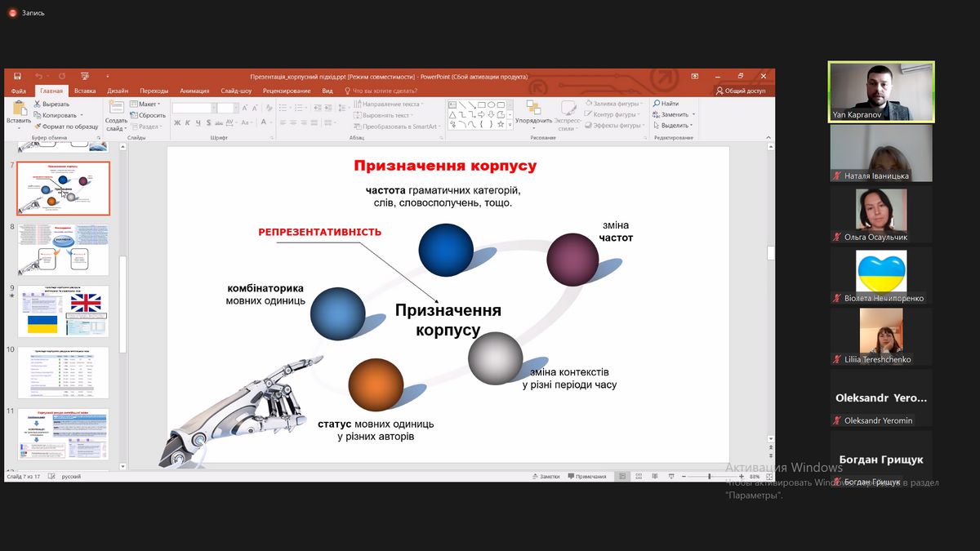Click the Вставить paste icon

(19, 109)
